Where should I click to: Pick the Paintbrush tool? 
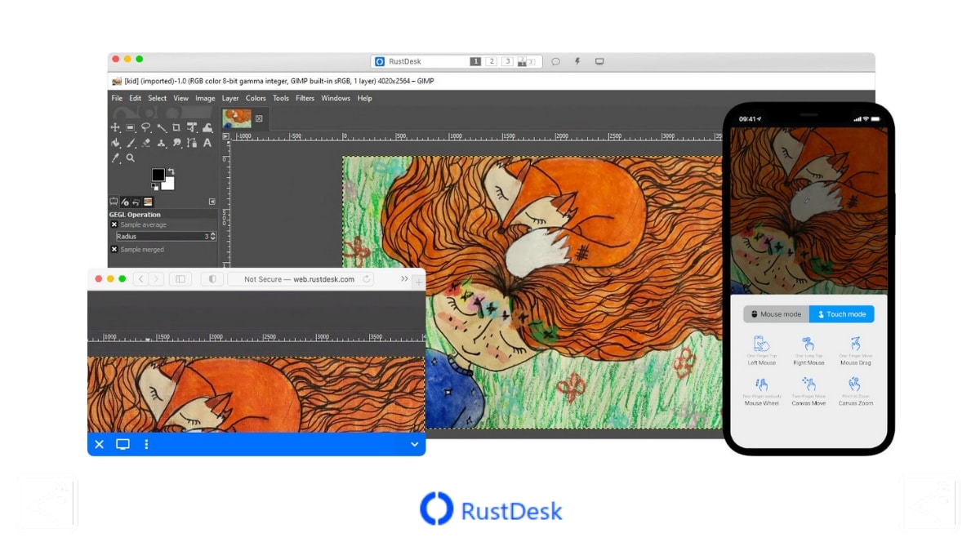pos(131,143)
